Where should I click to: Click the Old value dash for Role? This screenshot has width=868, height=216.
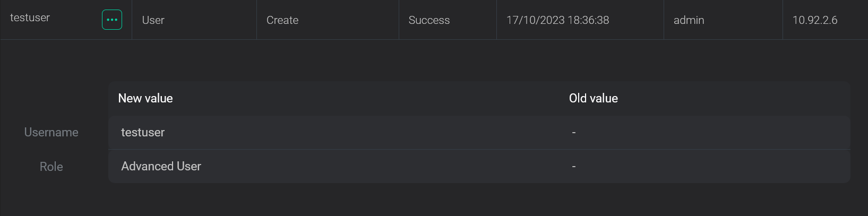574,167
